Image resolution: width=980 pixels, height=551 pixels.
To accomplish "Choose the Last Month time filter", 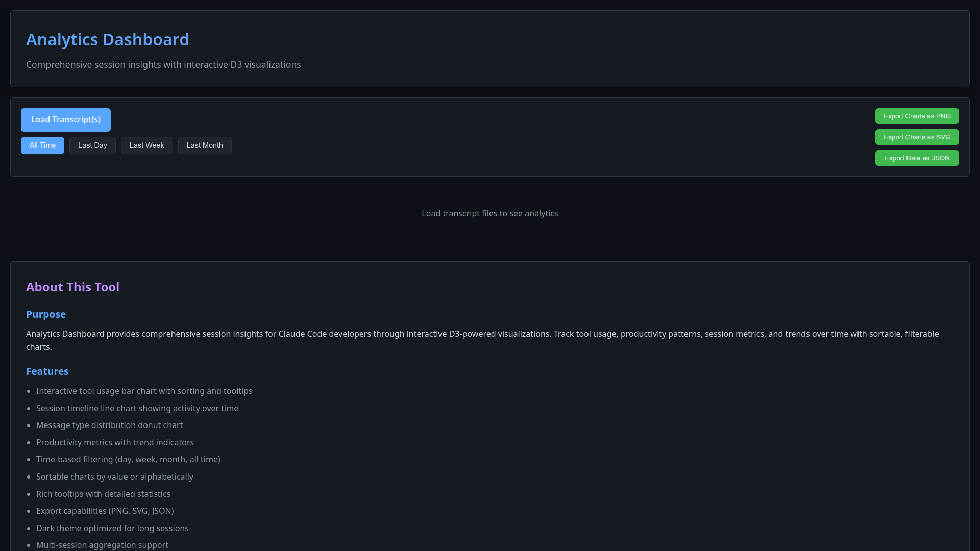I will coord(205,145).
